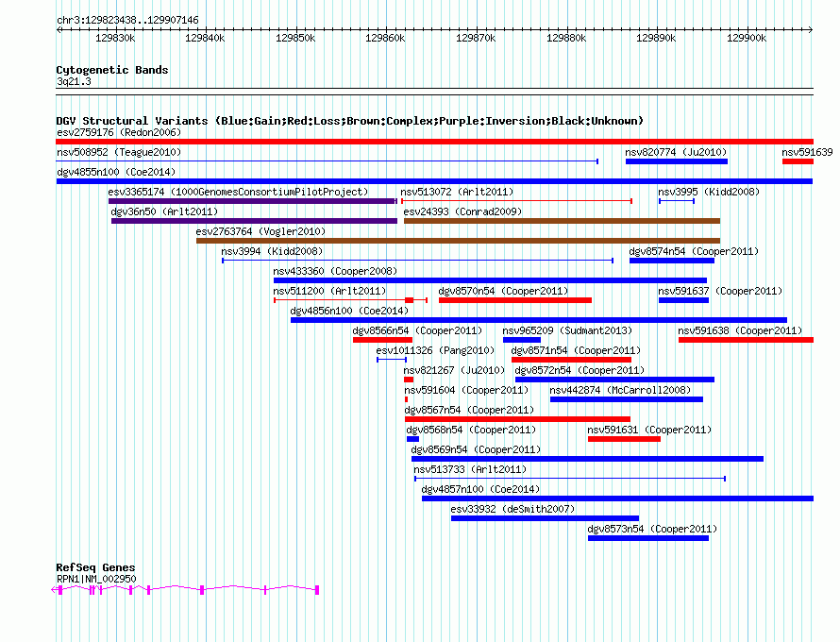
Task: Click nsv591604 (Cooper2011) label
Action: (466, 390)
